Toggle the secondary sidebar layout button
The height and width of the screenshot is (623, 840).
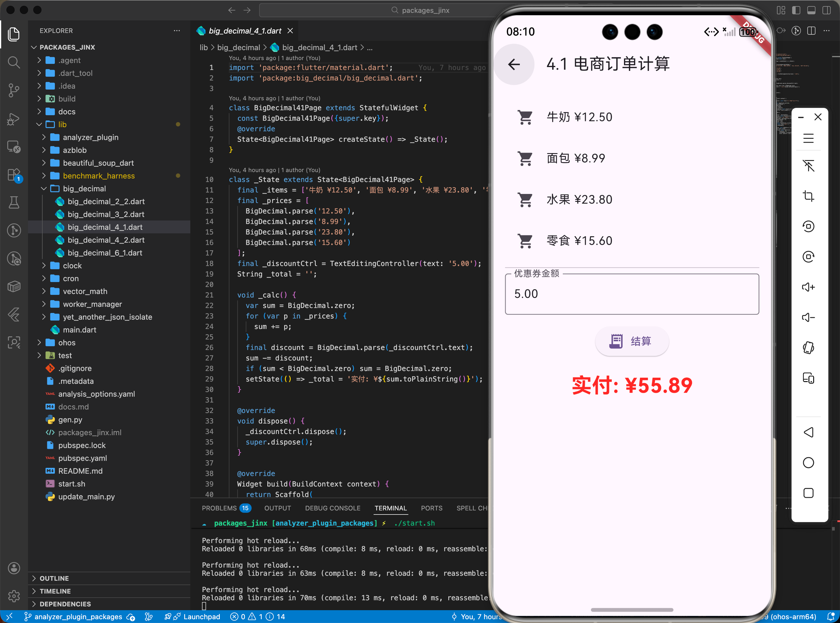(x=826, y=10)
